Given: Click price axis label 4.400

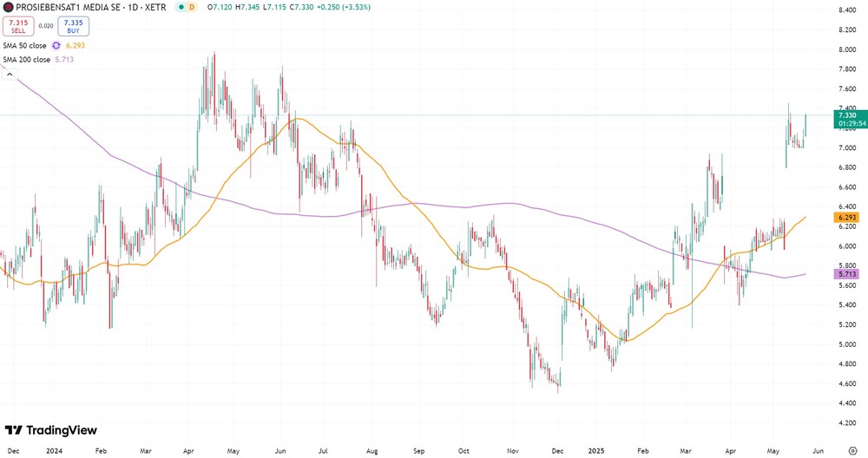Looking at the screenshot, I should tap(847, 403).
